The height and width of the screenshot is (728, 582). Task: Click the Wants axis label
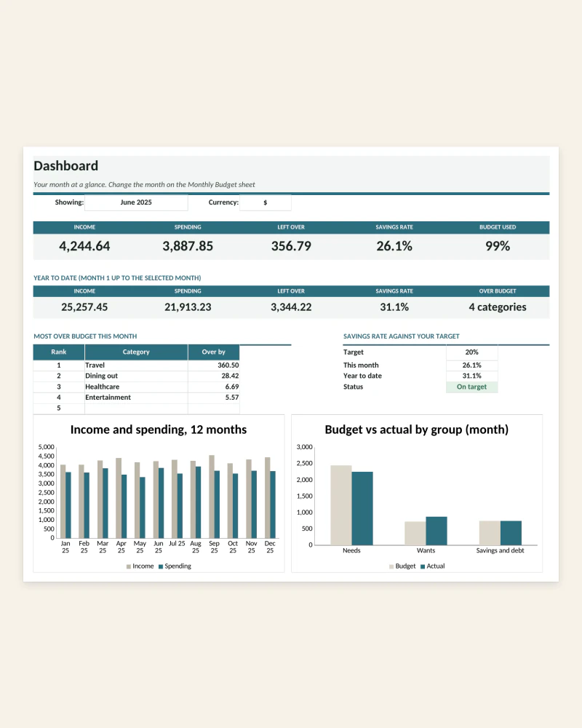coord(426,550)
